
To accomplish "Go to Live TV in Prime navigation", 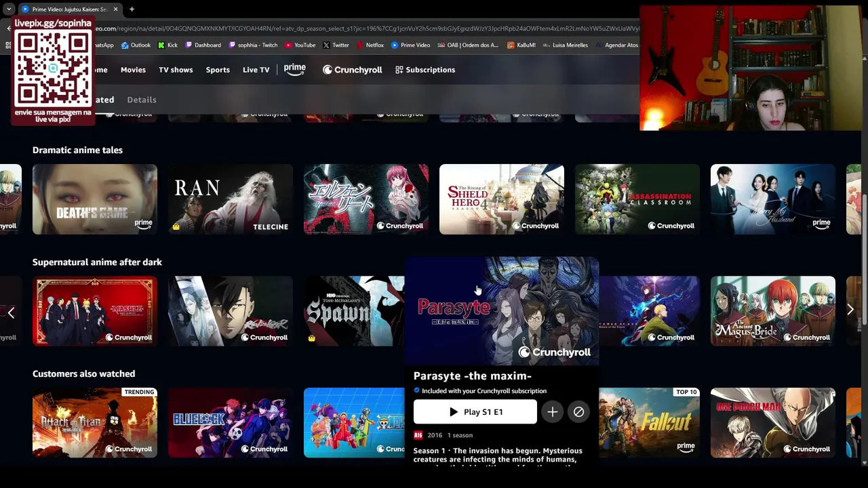I will tap(256, 70).
